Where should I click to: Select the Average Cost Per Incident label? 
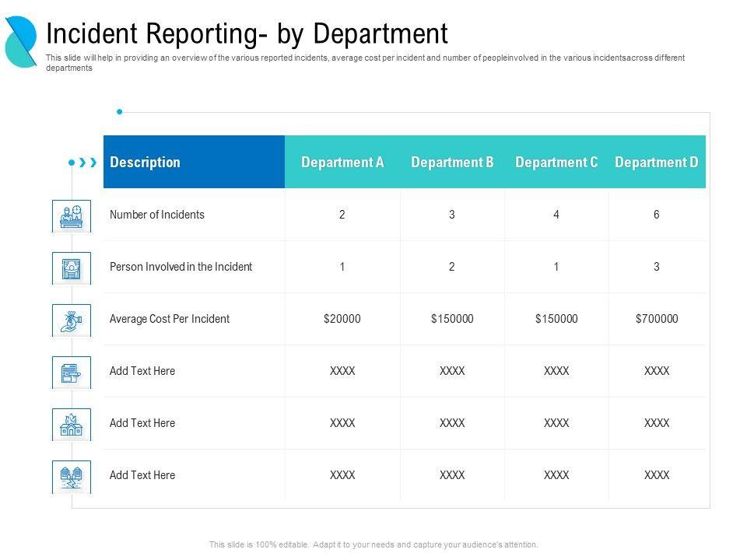tap(170, 319)
